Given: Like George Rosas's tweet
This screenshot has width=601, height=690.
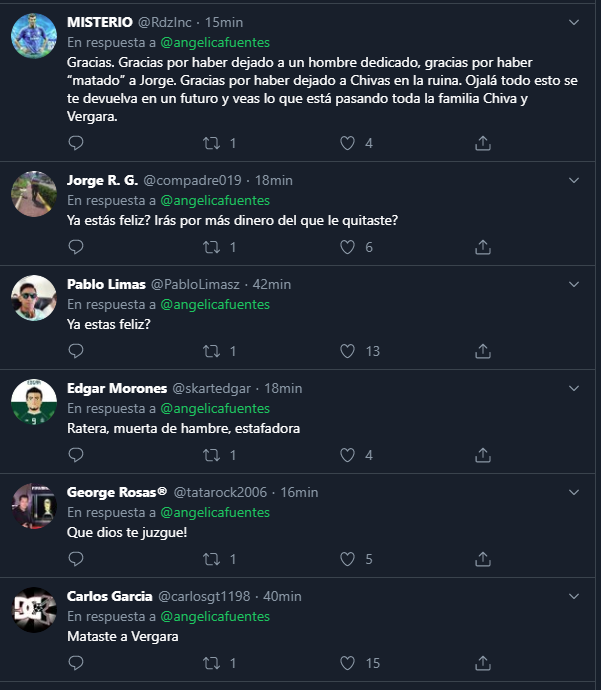Looking at the screenshot, I should tap(348, 559).
